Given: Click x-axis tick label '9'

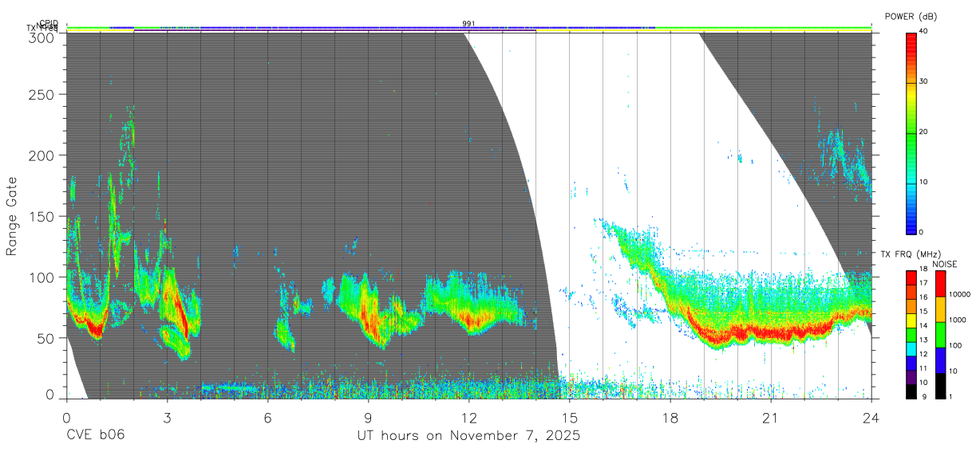Looking at the screenshot, I should coord(368,417).
